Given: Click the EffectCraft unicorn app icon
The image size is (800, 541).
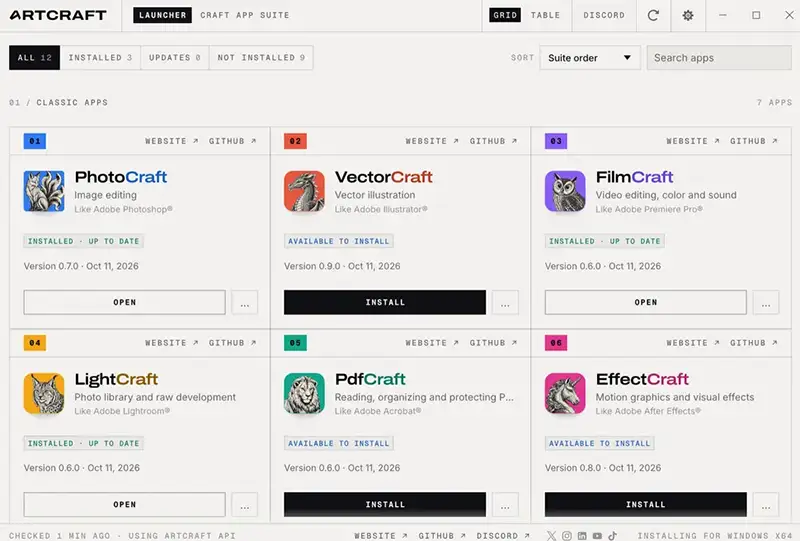Looking at the screenshot, I should click(565, 393).
